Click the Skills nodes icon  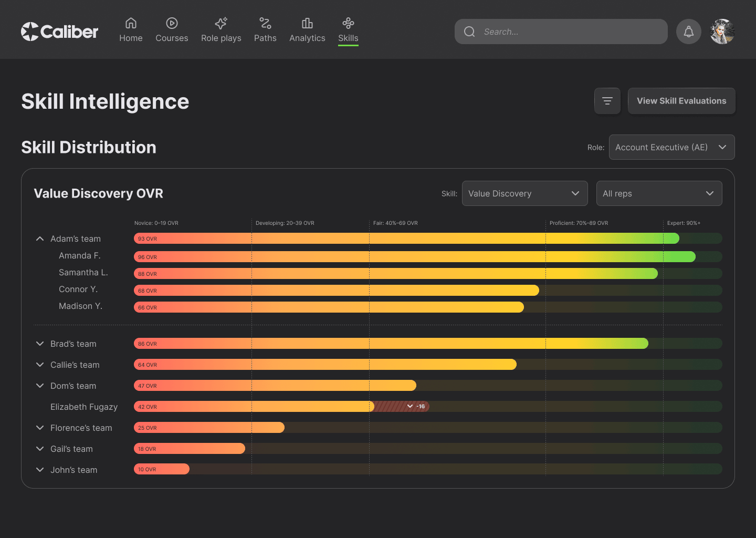pyautogui.click(x=348, y=23)
